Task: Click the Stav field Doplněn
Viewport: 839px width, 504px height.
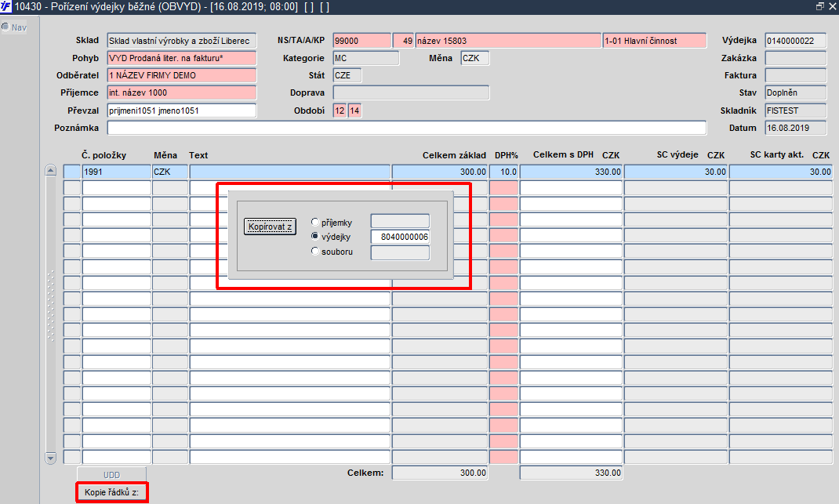Action: click(x=796, y=92)
